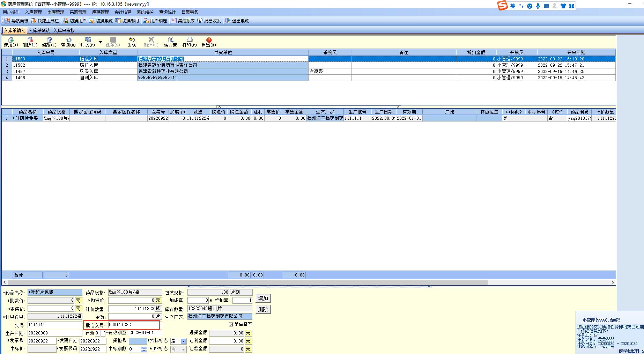
Task: Click the 生产批号 column header
Action: (x=357, y=112)
